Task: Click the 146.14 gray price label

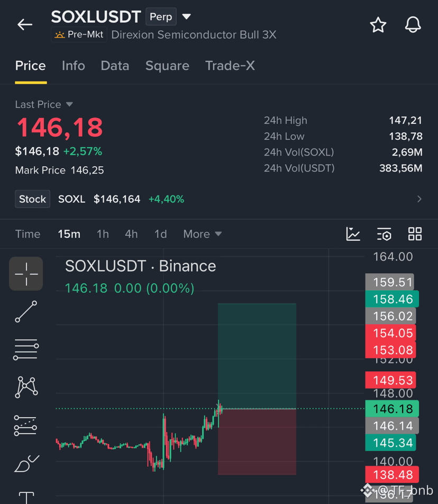Action: 392,426
